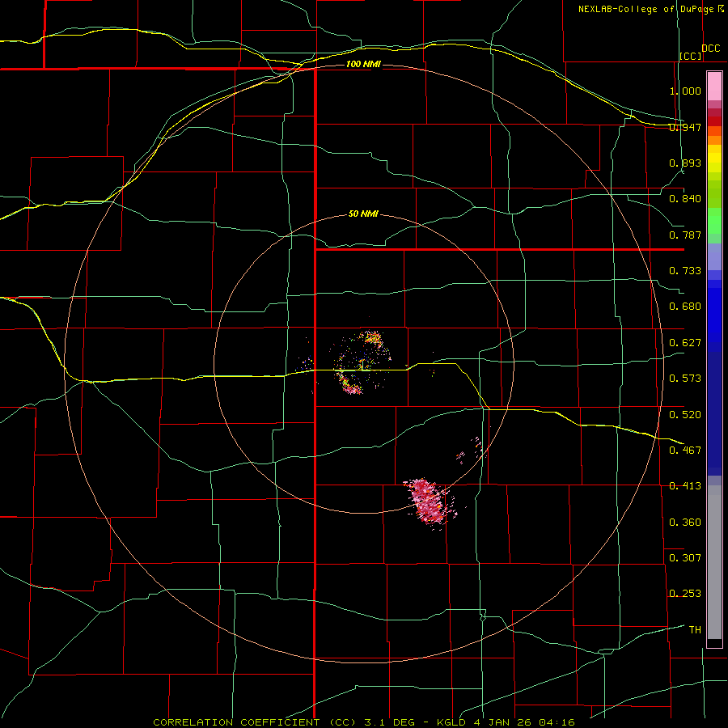
Task: Click the 0.733 value on the color scale
Action: (x=685, y=271)
